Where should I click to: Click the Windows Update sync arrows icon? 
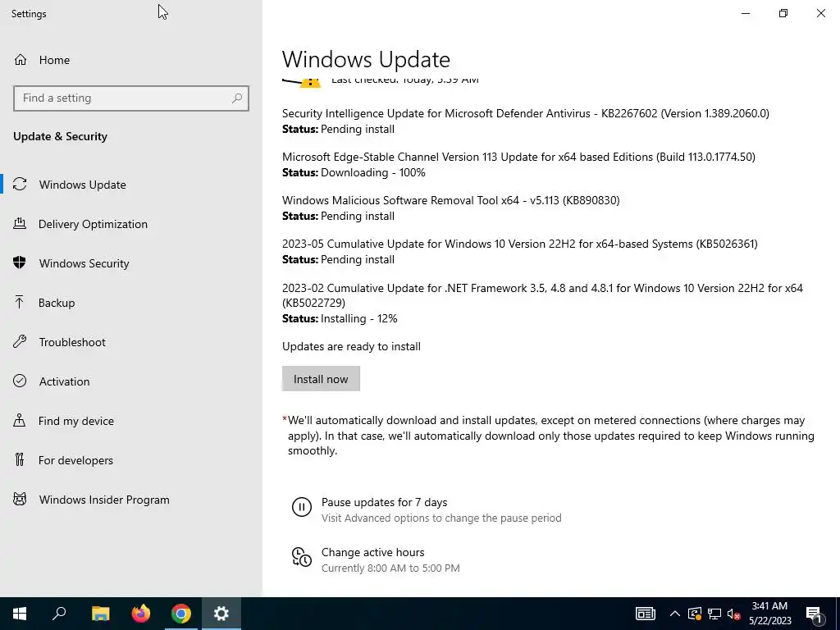click(20, 185)
